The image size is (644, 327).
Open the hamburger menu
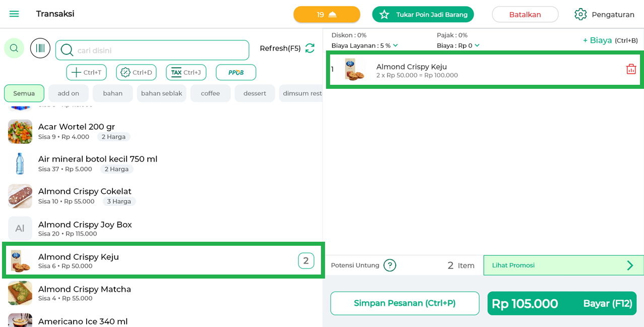pos(14,14)
